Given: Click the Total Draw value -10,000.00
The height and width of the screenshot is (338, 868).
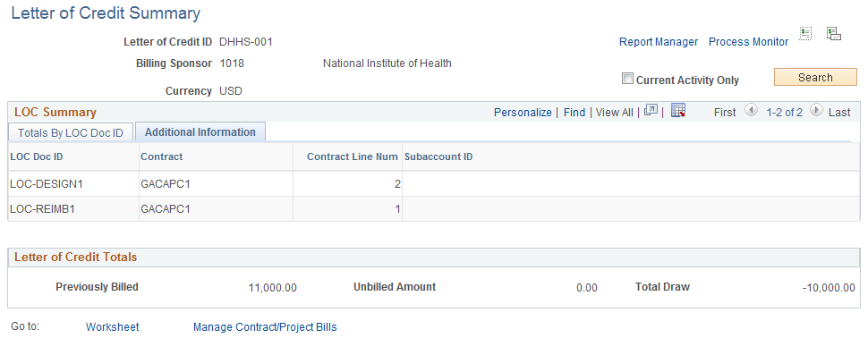Looking at the screenshot, I should [x=828, y=288].
